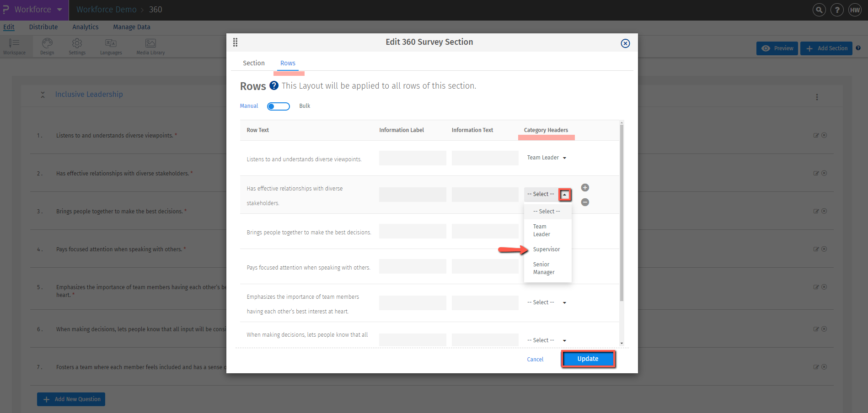Click the Inclusive Leadership section title
This screenshot has height=413, width=868.
coord(89,94)
